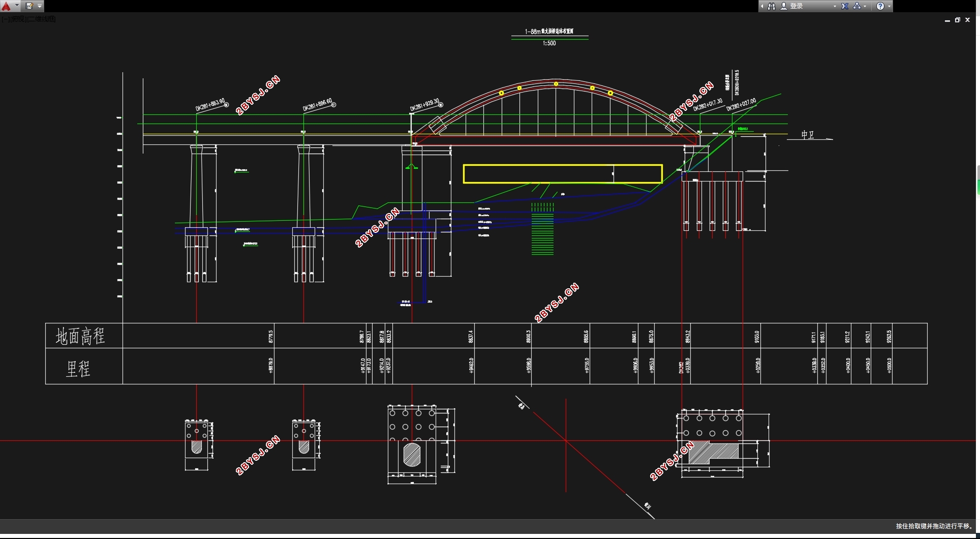
Task: Select the DK281+929.30 station label
Action: point(425,105)
